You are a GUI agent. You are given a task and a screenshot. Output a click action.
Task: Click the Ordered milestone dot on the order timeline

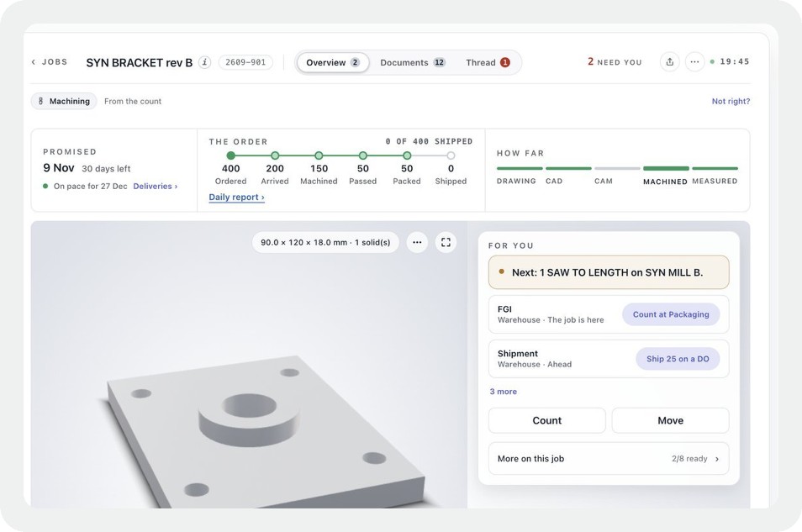[230, 155]
